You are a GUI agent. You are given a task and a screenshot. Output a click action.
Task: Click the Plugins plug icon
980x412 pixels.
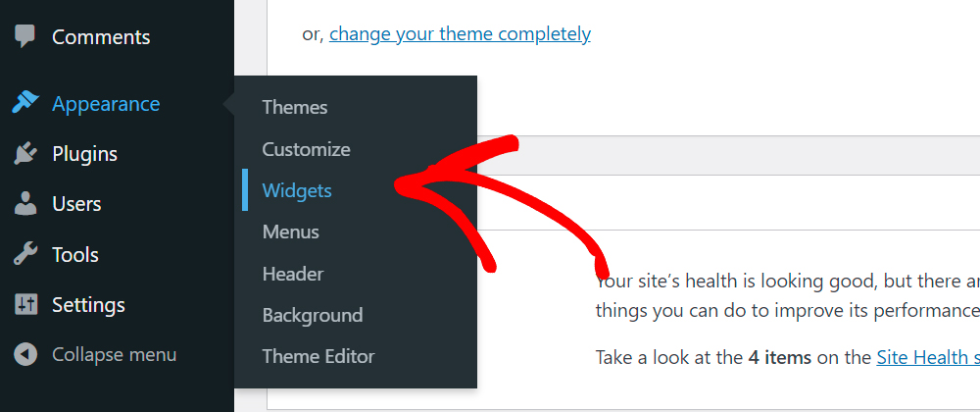[x=25, y=154]
